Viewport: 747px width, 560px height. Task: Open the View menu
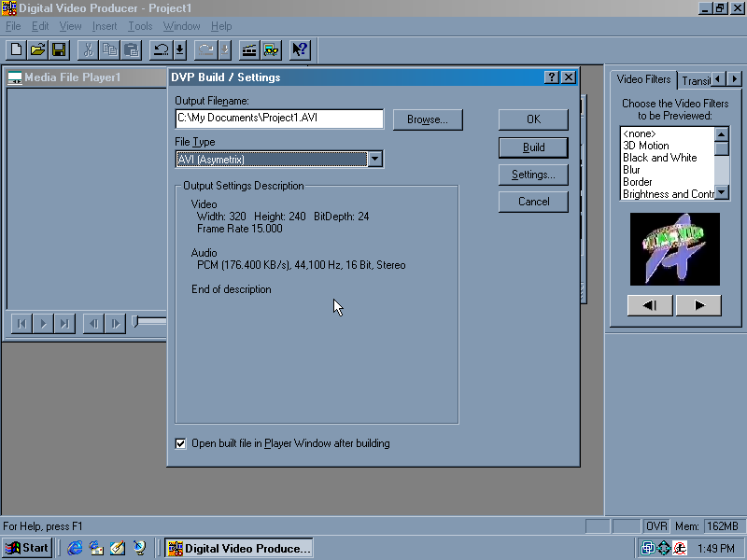tap(71, 26)
